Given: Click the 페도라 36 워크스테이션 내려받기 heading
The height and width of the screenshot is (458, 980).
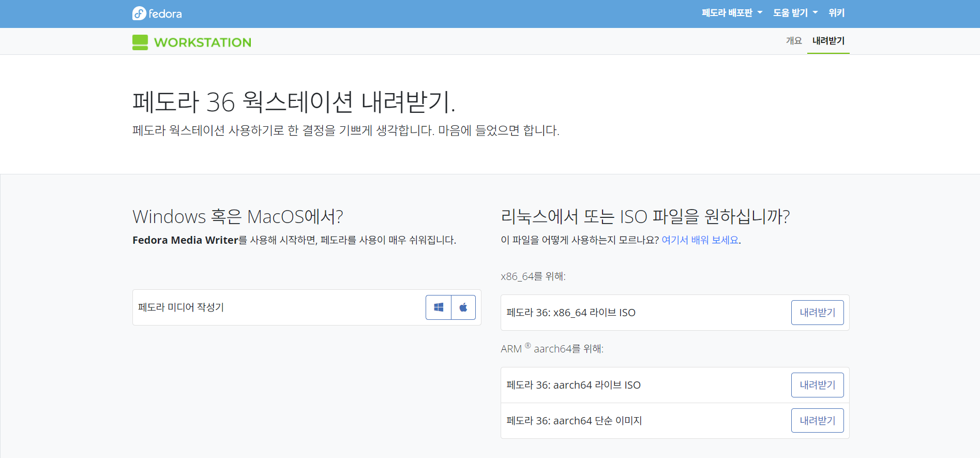Looking at the screenshot, I should pos(294,102).
